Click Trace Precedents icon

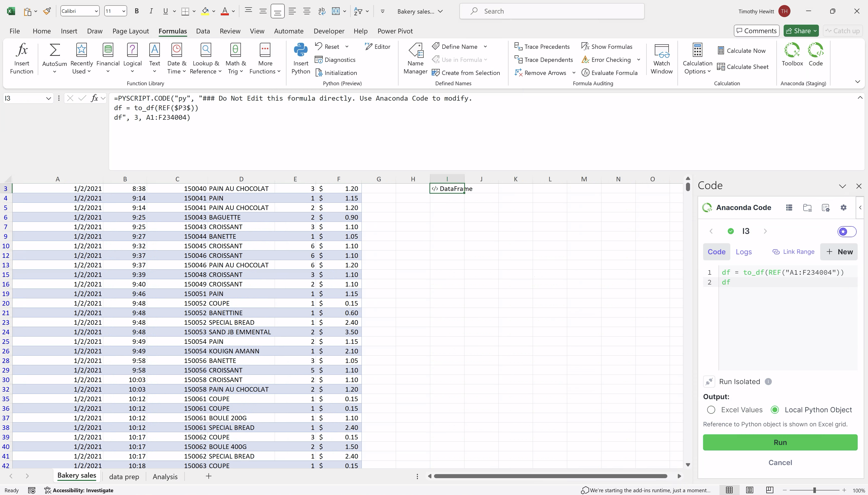pos(518,47)
